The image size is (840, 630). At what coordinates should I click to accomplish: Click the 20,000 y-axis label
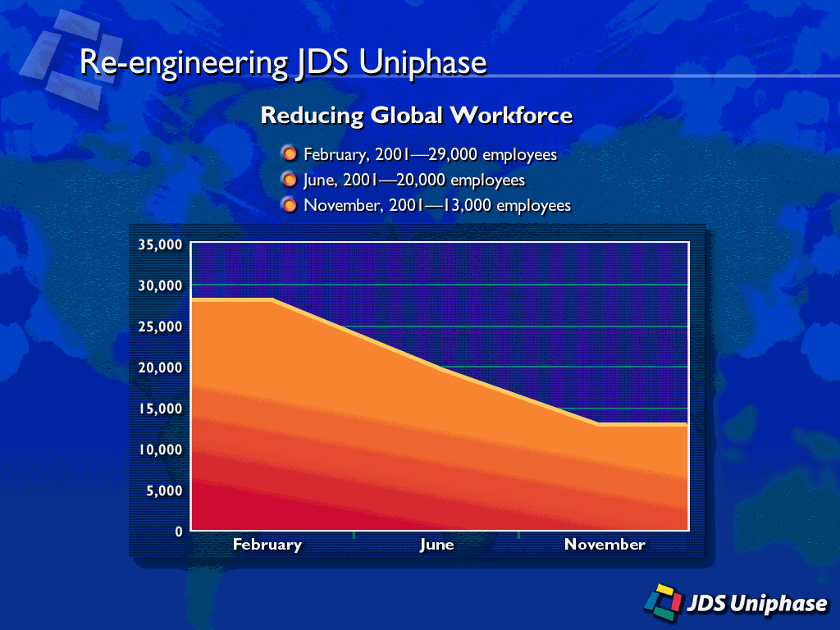click(160, 367)
